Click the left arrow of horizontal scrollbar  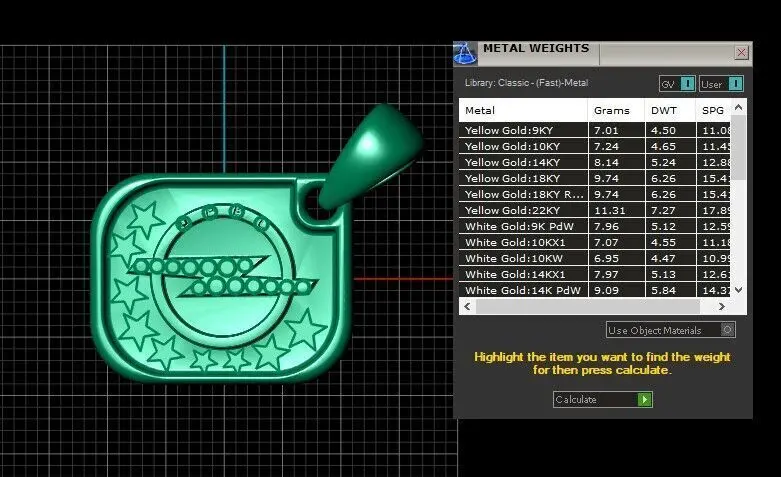click(467, 307)
